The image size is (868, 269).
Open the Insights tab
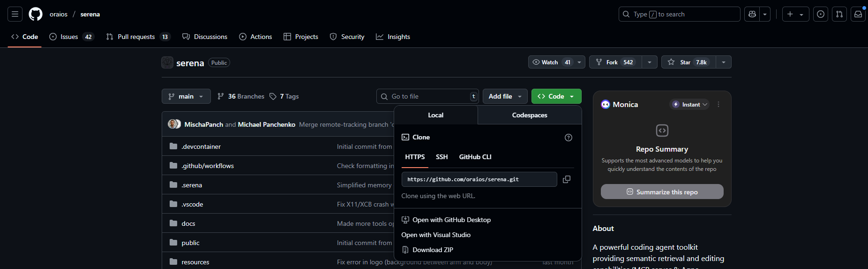coord(393,37)
